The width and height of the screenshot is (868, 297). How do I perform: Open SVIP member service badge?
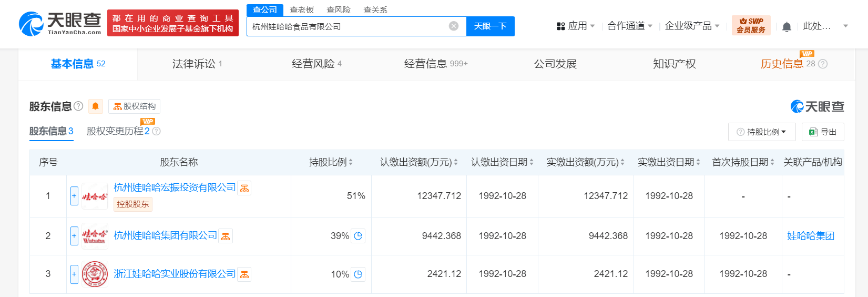[751, 25]
